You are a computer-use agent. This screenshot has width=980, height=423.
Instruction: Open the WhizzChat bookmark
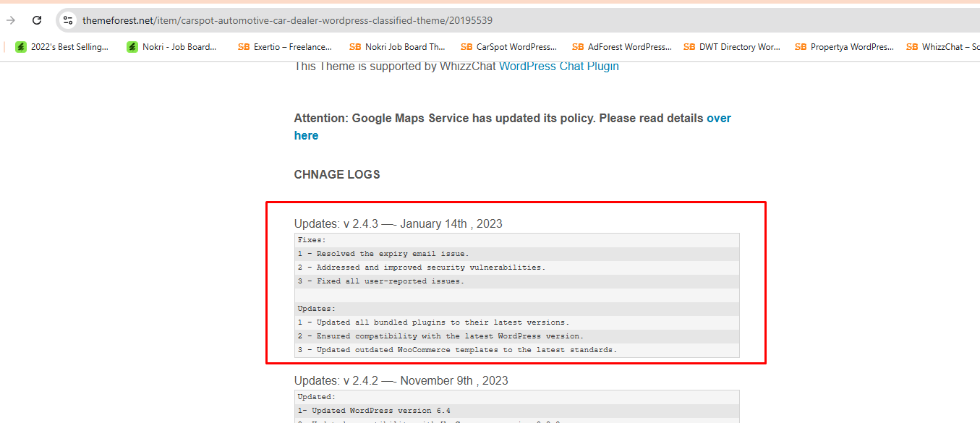(x=942, y=47)
